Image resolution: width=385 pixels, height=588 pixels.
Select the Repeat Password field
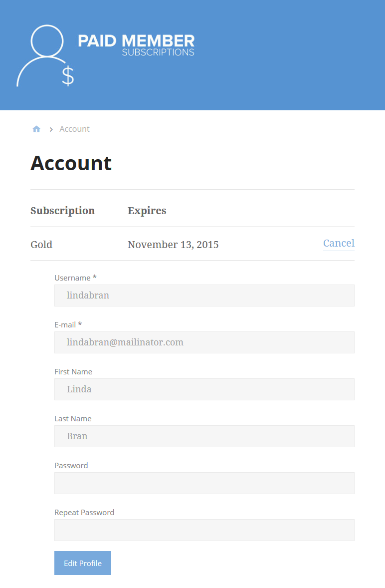[204, 530]
